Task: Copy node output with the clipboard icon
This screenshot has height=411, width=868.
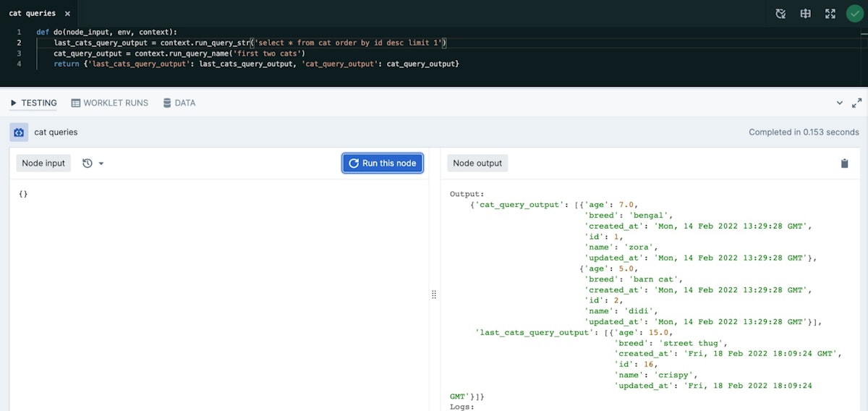Action: tap(844, 164)
